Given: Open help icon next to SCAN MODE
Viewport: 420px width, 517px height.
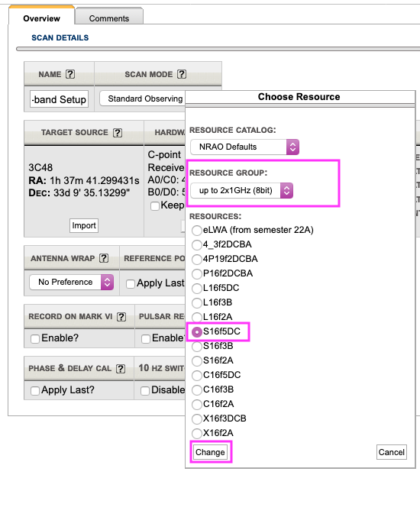Looking at the screenshot, I should (182, 74).
